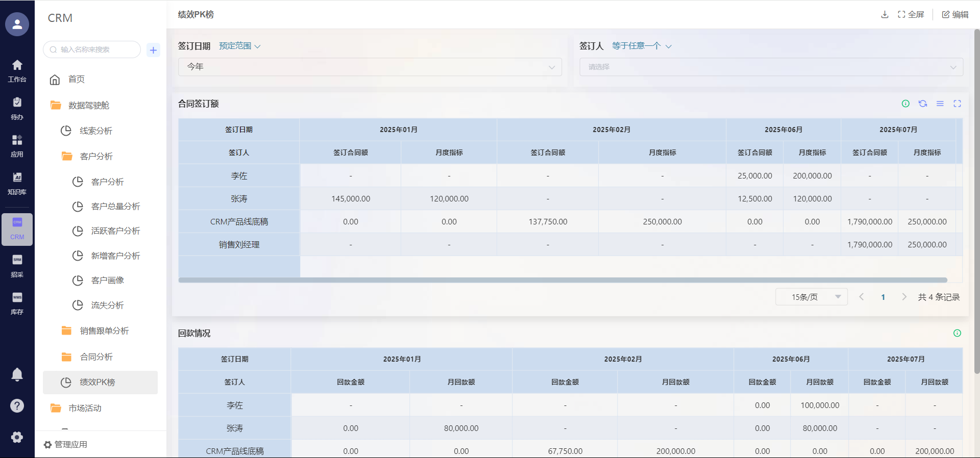This screenshot has width=980, height=458.
Task: Open the 签订人 请选择 dropdown
Action: 771,67
